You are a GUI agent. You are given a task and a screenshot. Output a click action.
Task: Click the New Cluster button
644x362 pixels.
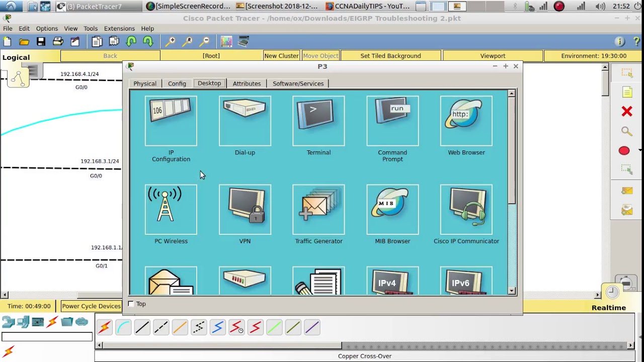coord(281,56)
